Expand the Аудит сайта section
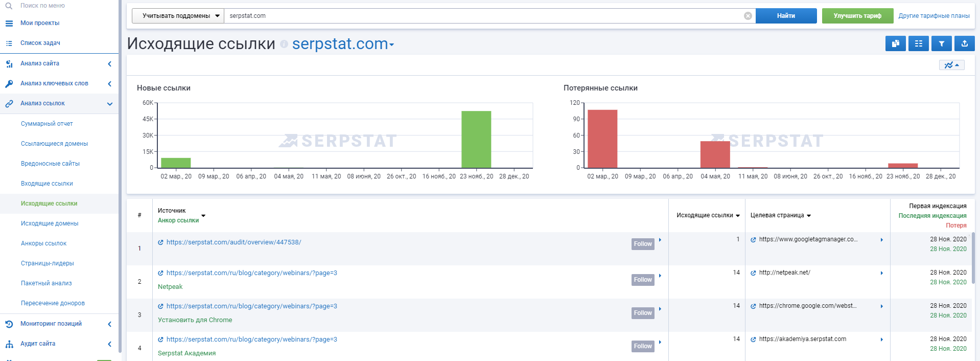980x361 pixels. [x=109, y=344]
